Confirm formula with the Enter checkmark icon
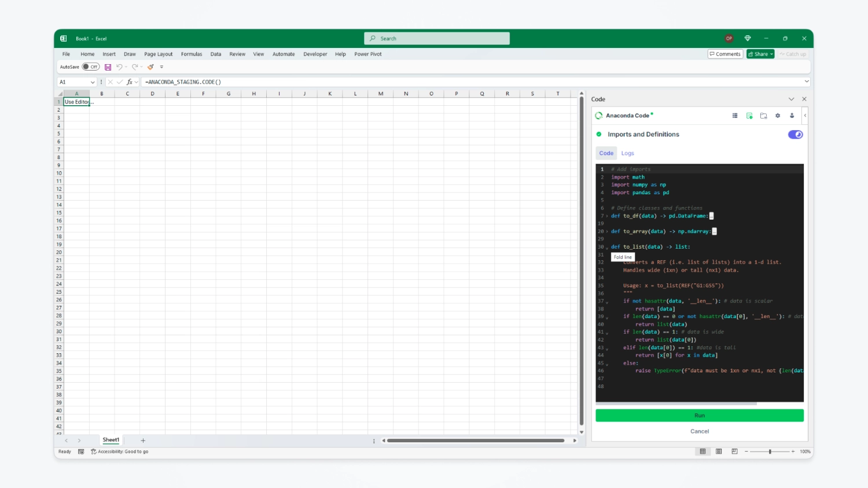868x488 pixels. 120,82
